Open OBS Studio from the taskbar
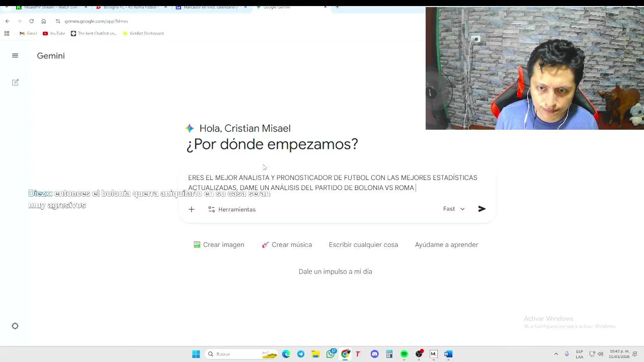The height and width of the screenshot is (362, 644). [419, 354]
